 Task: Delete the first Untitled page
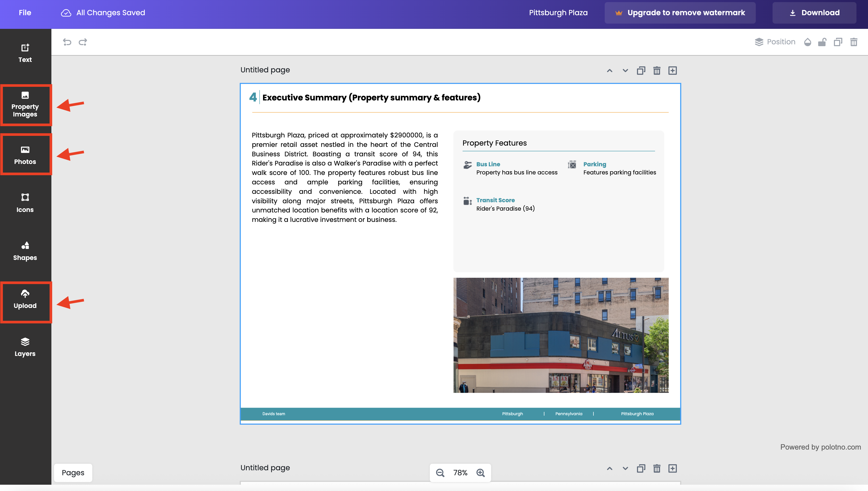(x=657, y=71)
